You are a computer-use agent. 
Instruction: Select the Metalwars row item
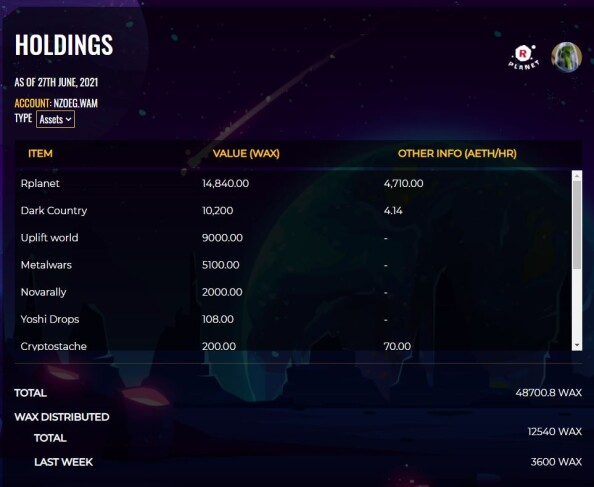[x=46, y=265]
